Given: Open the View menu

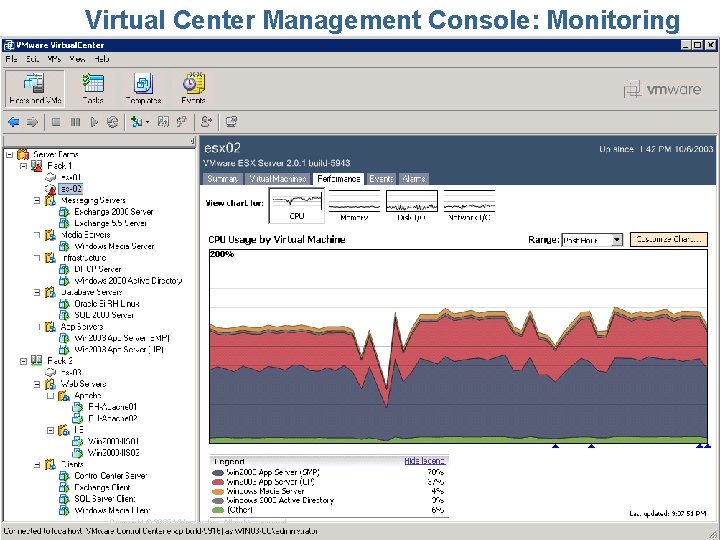Looking at the screenshot, I should (x=77, y=59).
